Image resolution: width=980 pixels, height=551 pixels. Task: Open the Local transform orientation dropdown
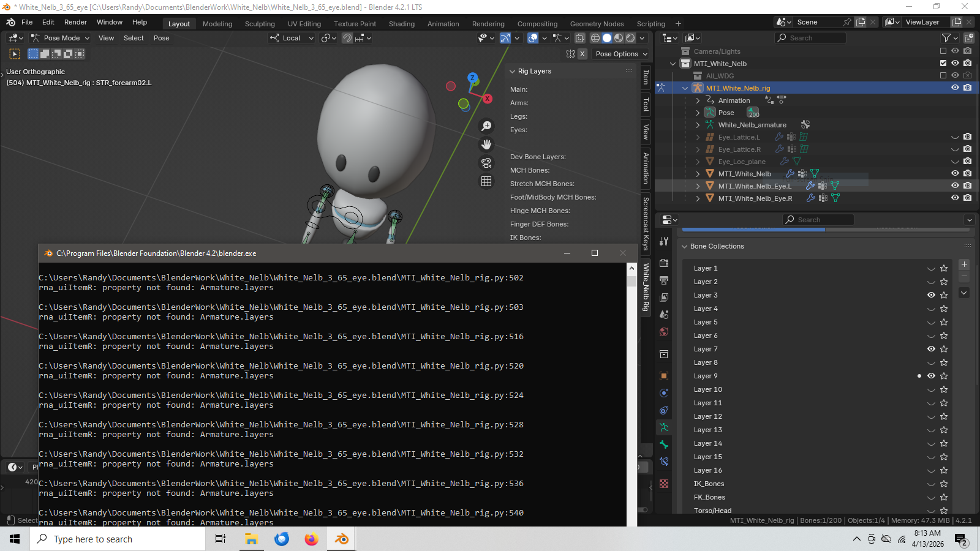pos(292,38)
